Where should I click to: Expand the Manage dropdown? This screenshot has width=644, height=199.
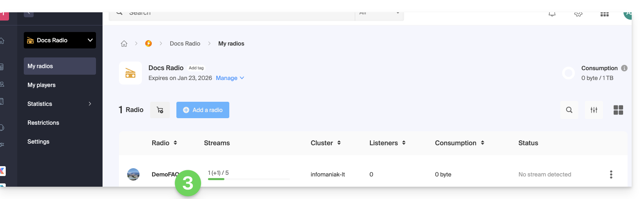[x=230, y=78]
